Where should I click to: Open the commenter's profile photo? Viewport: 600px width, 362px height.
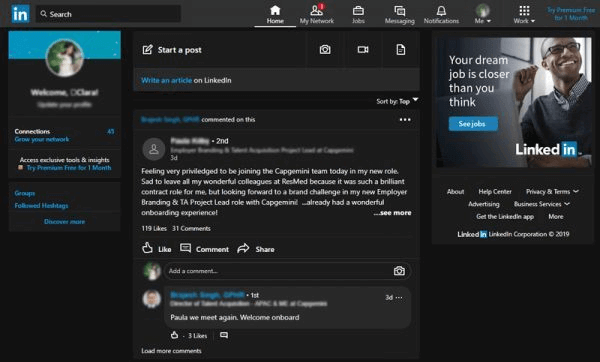click(x=152, y=299)
